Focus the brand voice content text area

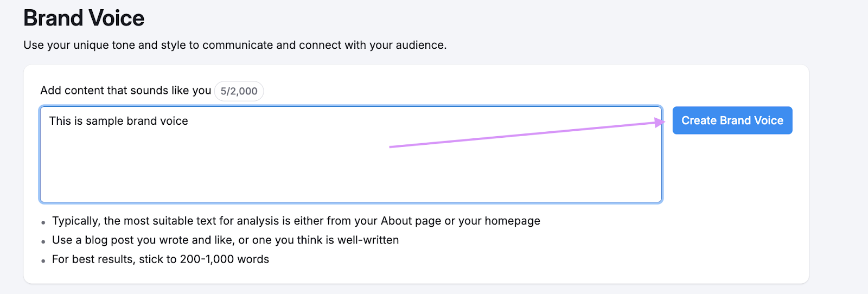[350, 168]
